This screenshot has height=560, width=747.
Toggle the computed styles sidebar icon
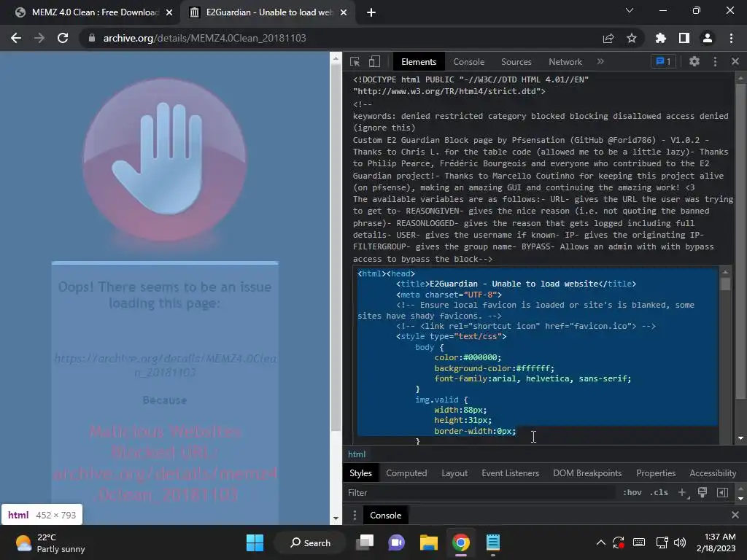pos(722,492)
